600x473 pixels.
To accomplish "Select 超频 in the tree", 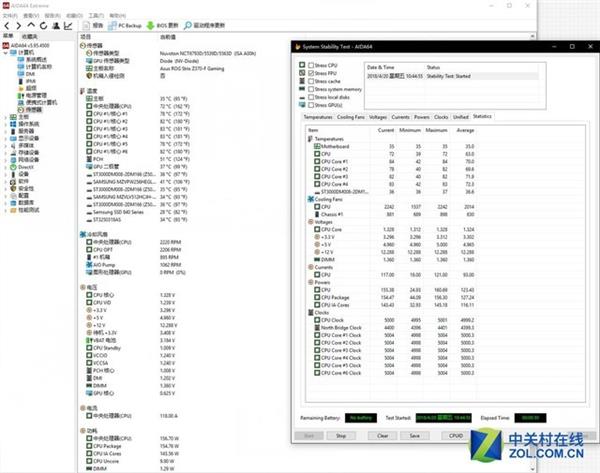I will [x=27, y=88].
